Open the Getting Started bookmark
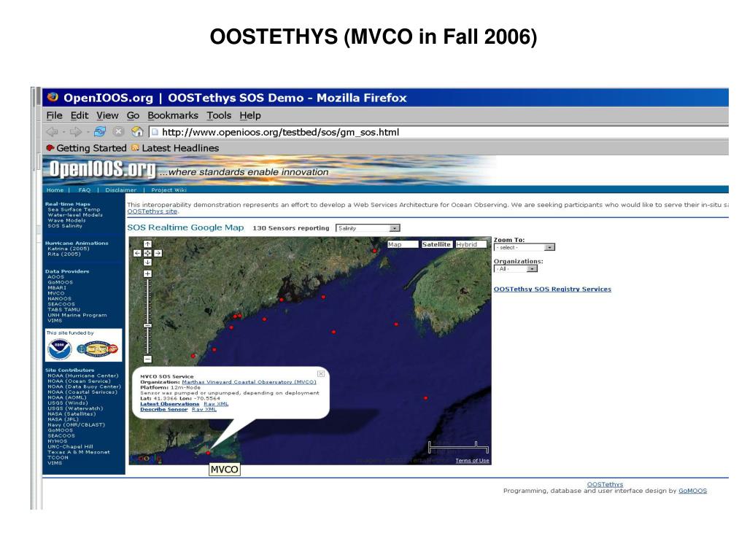The width and height of the screenshot is (747, 560). [x=86, y=148]
